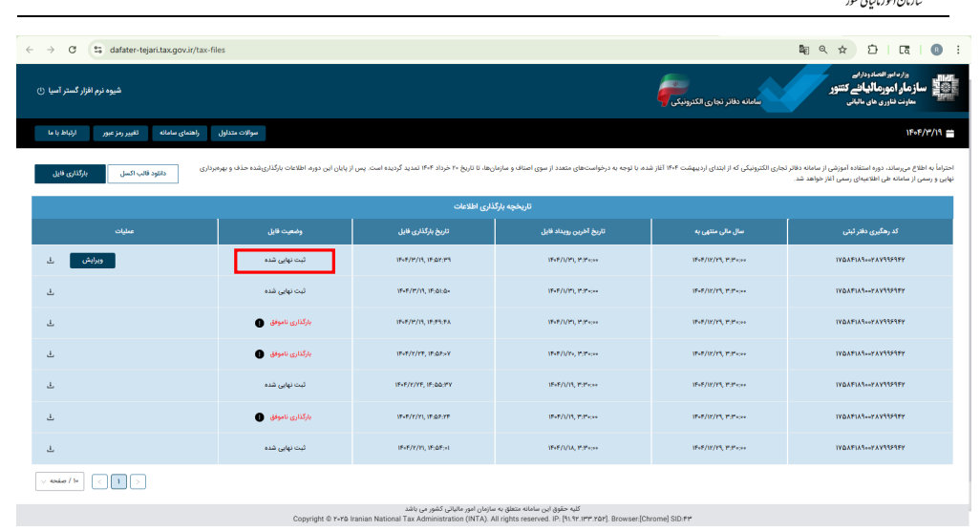Download the file in the last table row
This screenshot has width=980, height=531.
pos(51,449)
